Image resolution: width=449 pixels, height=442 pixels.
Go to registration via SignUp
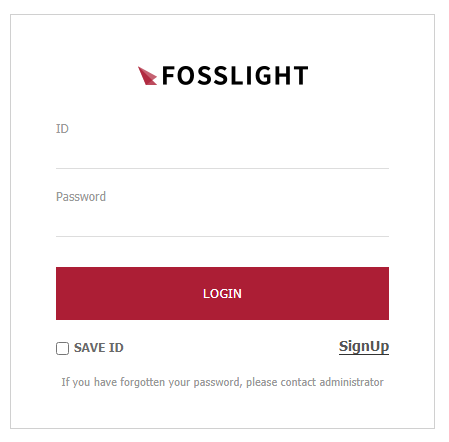pyautogui.click(x=364, y=347)
